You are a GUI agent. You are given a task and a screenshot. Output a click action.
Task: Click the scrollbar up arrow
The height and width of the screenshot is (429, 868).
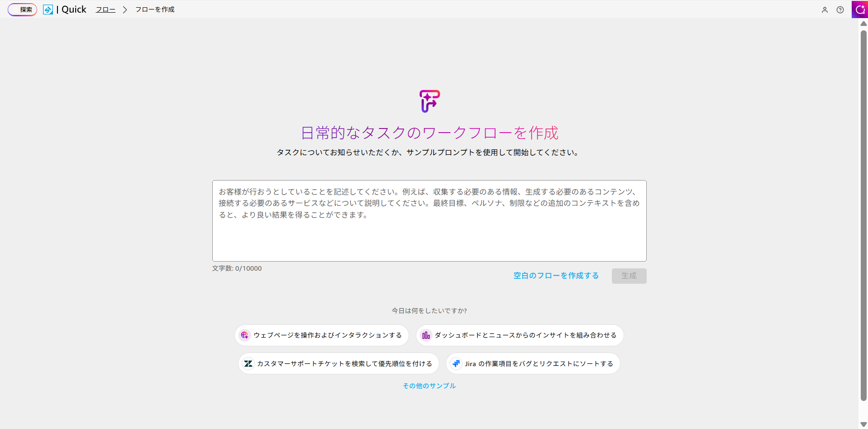[x=863, y=24]
